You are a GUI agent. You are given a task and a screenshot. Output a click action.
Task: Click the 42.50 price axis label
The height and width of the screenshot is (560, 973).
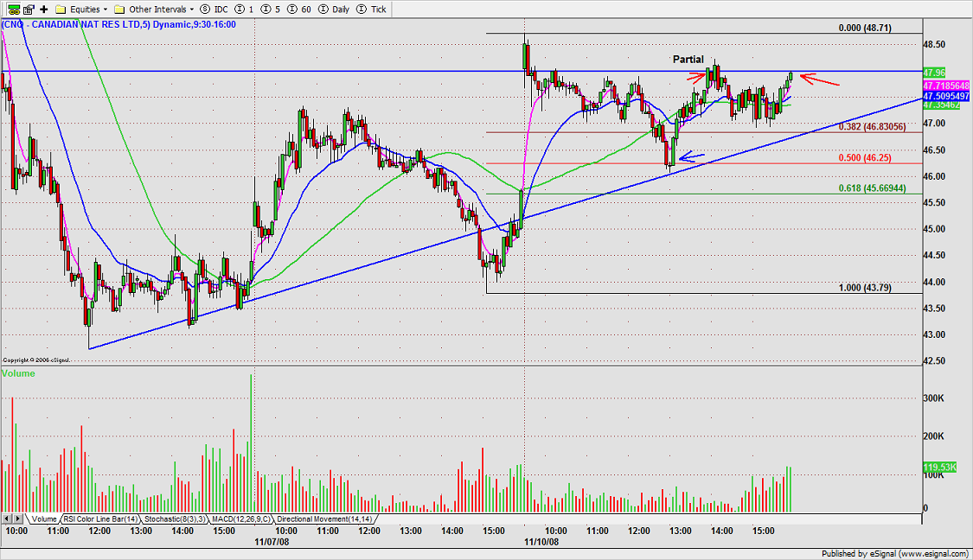935,361
